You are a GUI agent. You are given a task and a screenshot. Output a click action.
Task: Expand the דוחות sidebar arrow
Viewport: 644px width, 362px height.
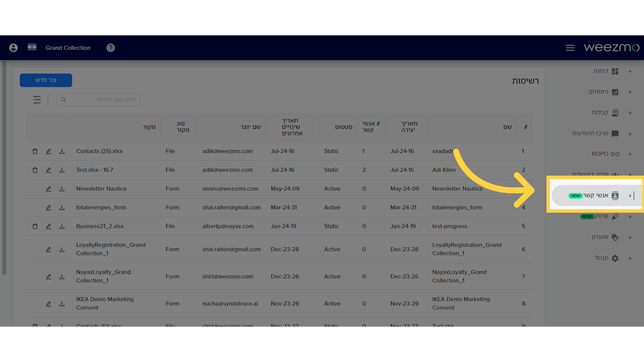pos(630,71)
